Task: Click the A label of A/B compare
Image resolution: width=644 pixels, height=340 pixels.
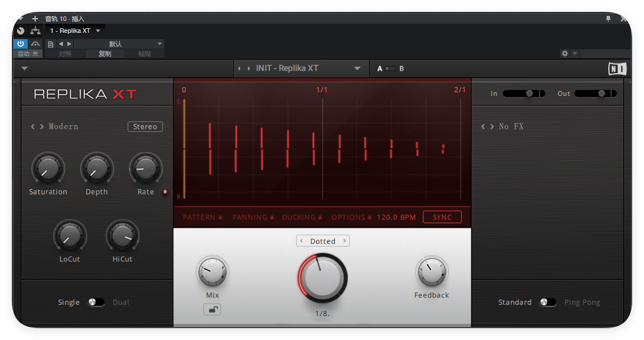Action: click(379, 69)
